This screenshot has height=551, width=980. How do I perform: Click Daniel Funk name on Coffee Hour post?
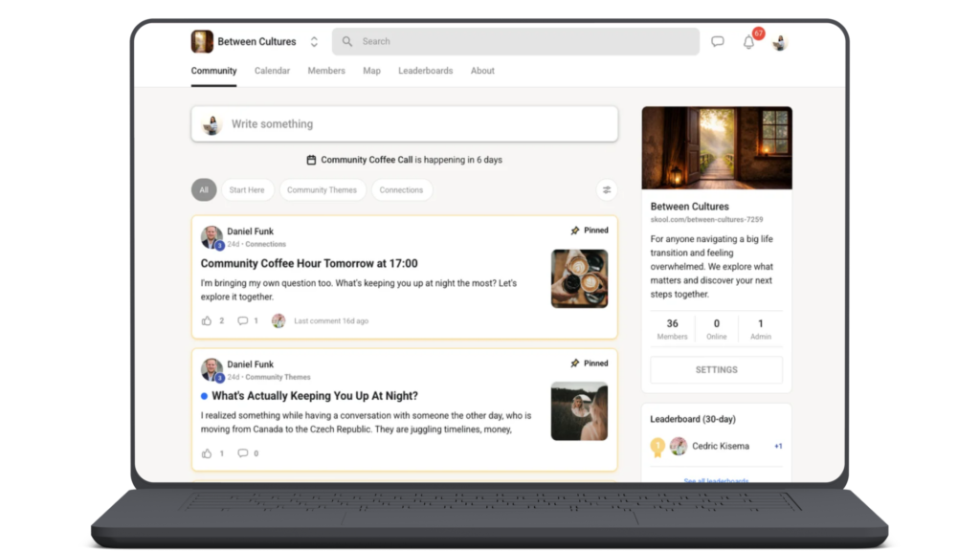(250, 231)
